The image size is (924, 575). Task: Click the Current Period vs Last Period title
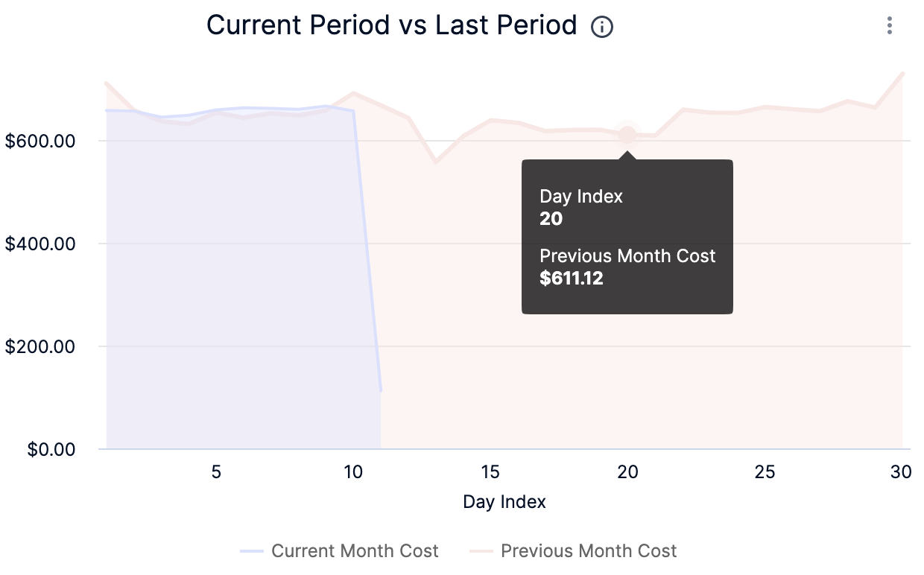coord(391,25)
